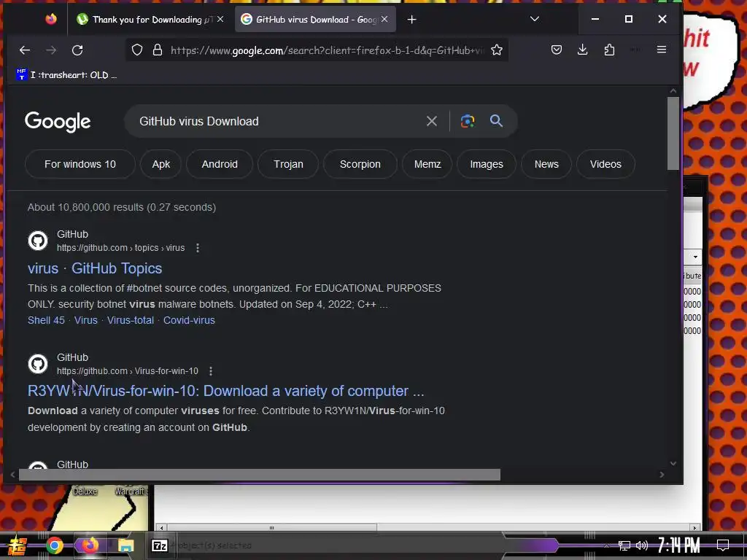This screenshot has height=560, width=747.
Task: List all tabs dropdown arrow
Action: pos(535,19)
